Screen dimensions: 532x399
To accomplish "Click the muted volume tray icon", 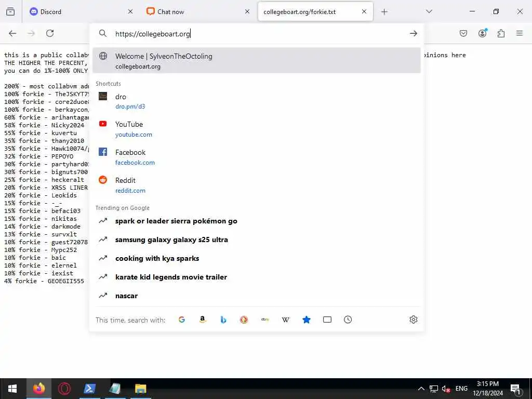I will [x=446, y=389].
